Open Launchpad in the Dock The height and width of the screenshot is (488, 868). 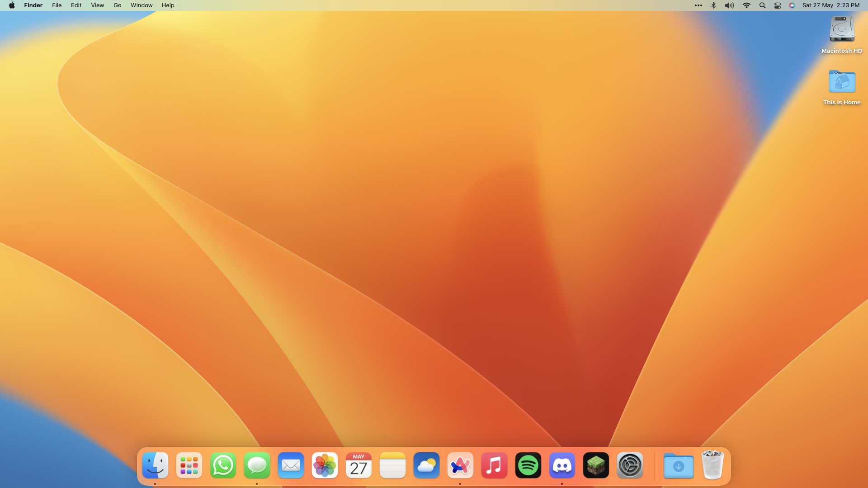(x=189, y=465)
